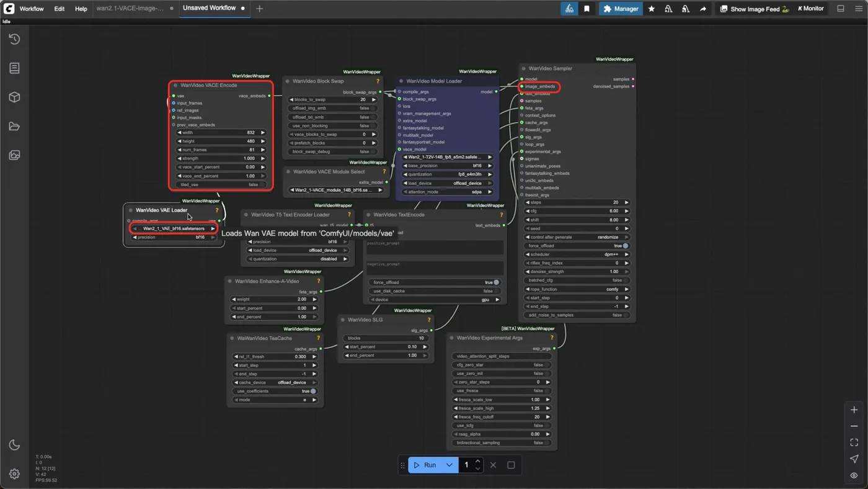Open the node library cube icon

coord(14,97)
